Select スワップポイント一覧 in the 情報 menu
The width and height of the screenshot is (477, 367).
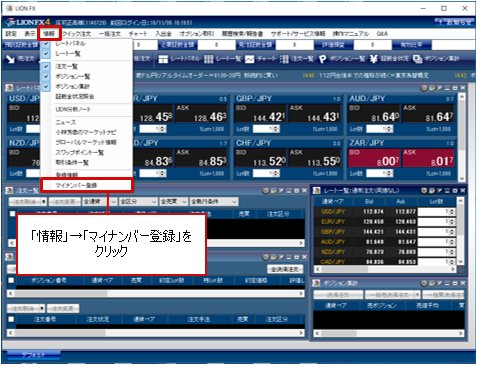tap(86, 152)
